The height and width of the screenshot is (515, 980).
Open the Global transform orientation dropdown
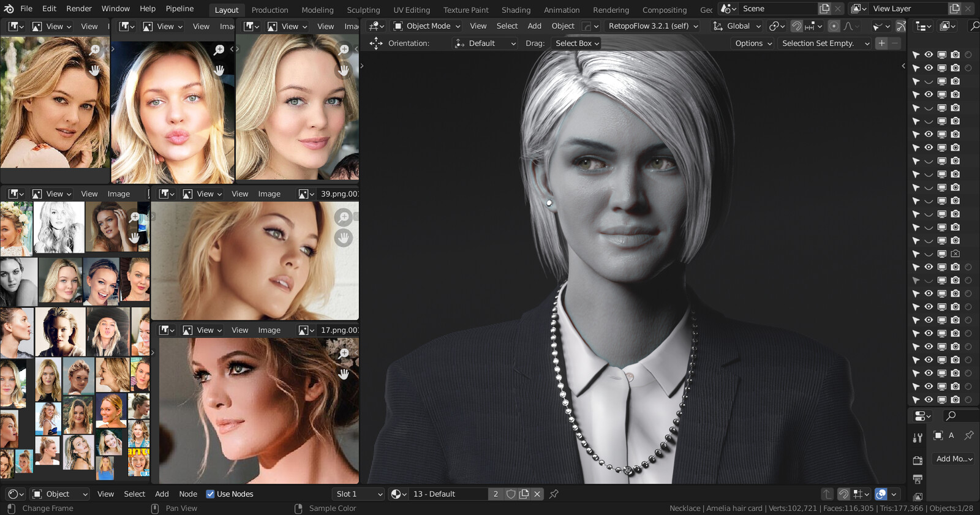point(737,26)
